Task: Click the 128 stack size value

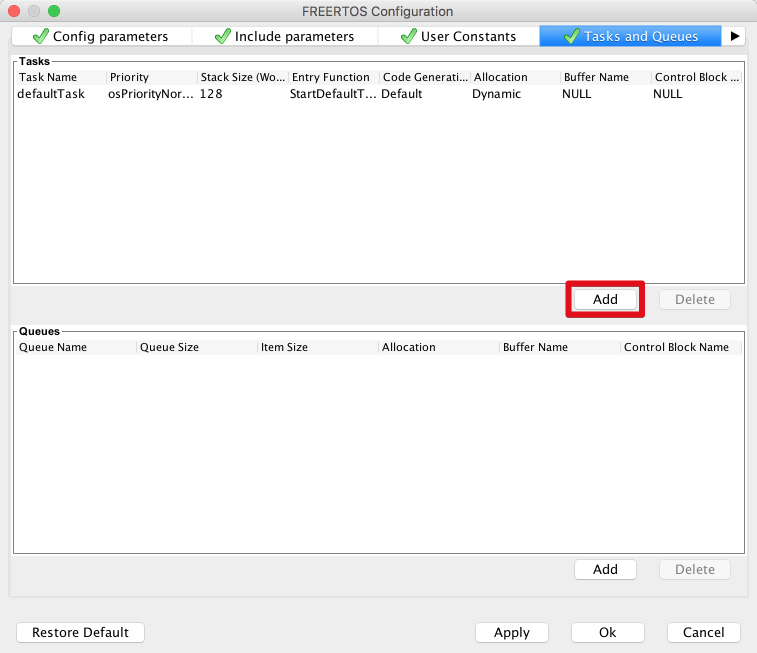Action: (x=211, y=94)
